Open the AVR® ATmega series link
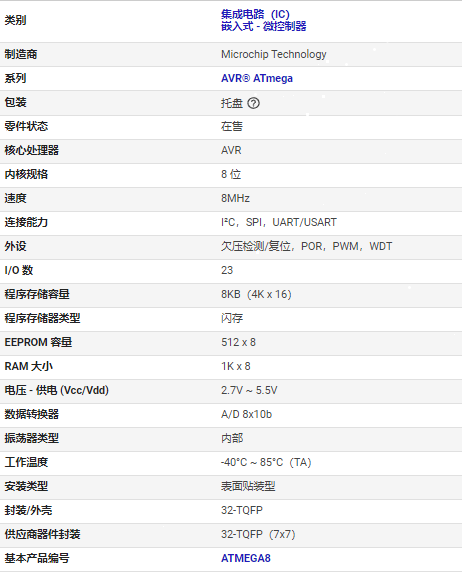The width and height of the screenshot is (462, 572). point(257,78)
